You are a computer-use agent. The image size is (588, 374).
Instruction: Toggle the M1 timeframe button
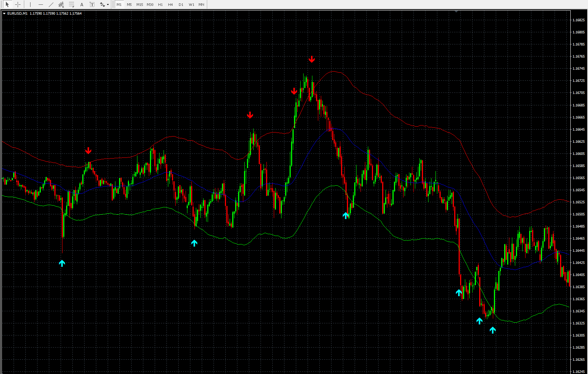coord(119,5)
